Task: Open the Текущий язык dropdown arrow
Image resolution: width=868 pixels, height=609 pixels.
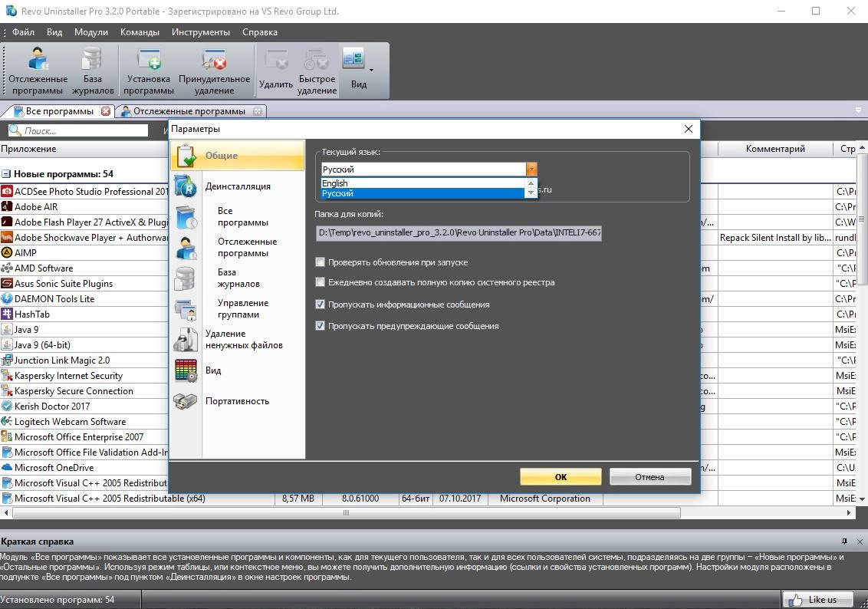Action: [x=531, y=169]
